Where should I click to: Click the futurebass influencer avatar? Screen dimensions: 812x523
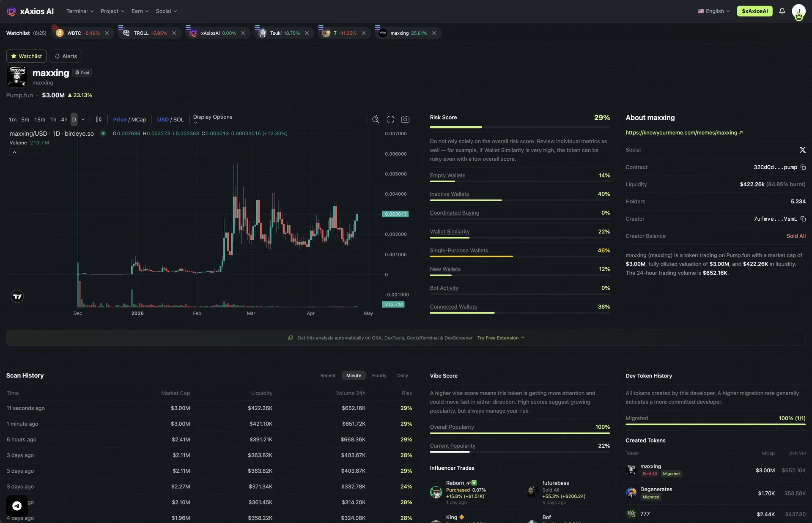point(532,492)
